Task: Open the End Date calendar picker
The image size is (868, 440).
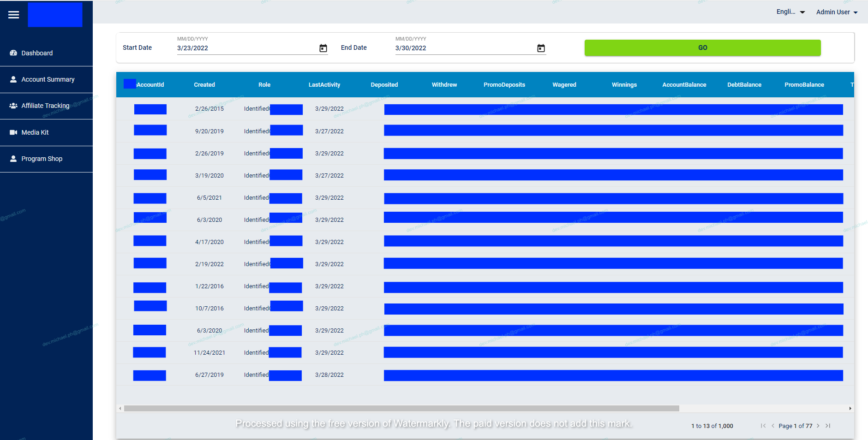Action: click(541, 48)
